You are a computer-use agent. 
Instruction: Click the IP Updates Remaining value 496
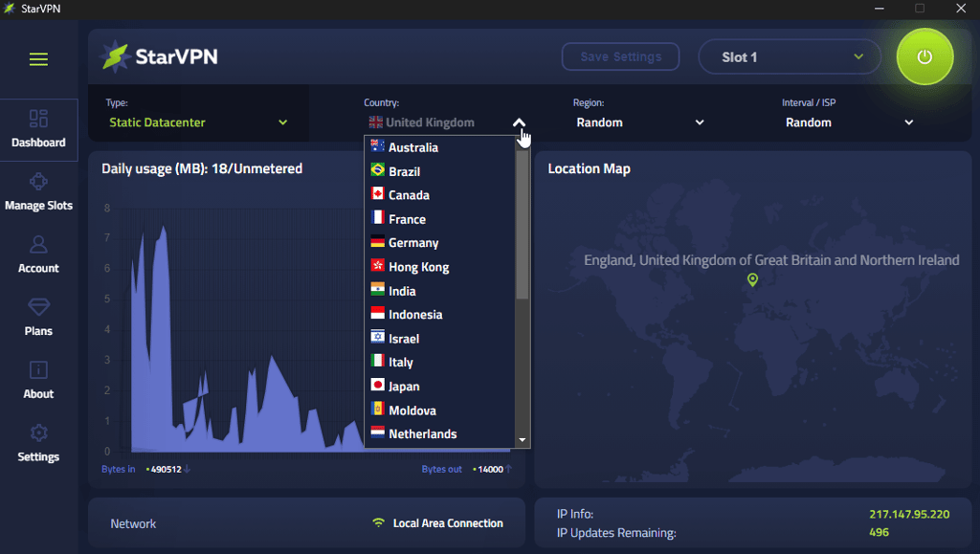click(x=879, y=532)
